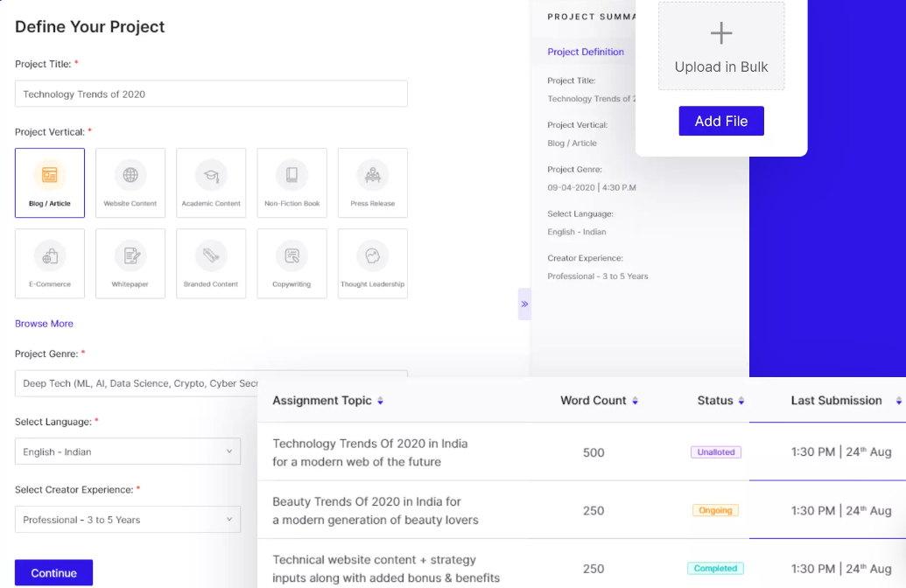Open the Select Language dropdown
This screenshot has width=906, height=588.
coord(127,451)
